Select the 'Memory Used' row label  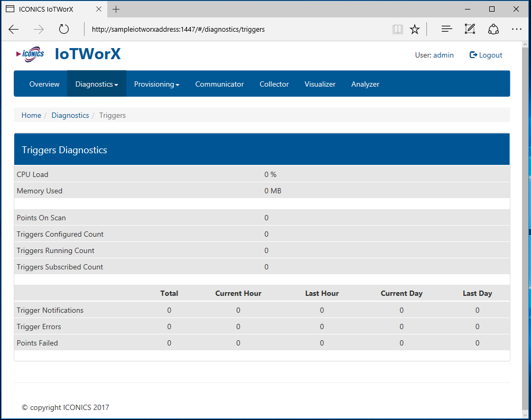click(40, 191)
